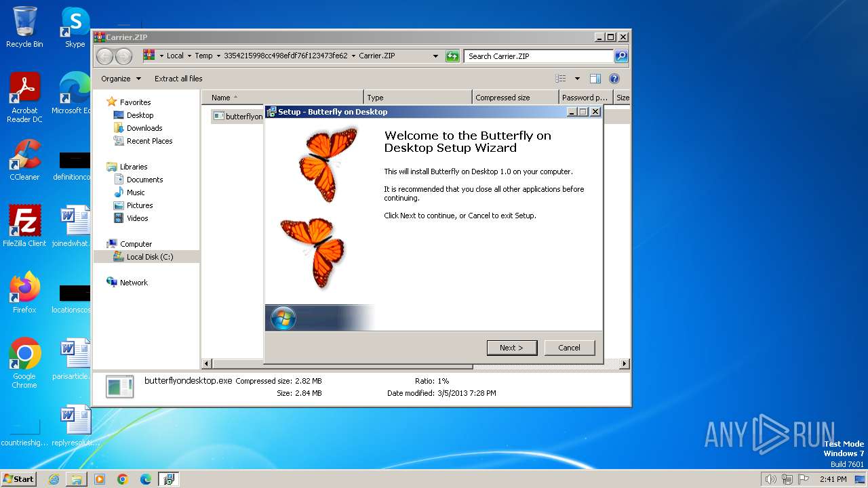The image size is (868, 488).
Task: Show the preview pane icon
Action: pos(595,79)
